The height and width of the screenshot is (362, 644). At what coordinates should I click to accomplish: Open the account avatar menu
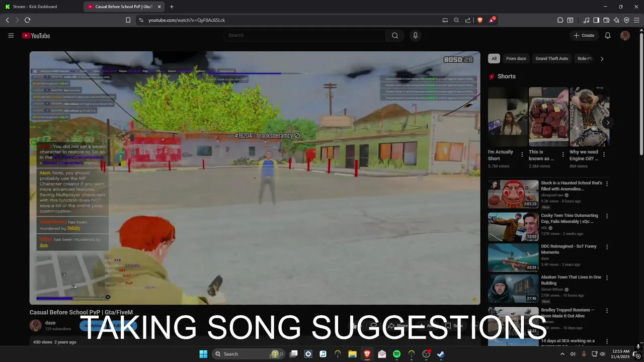[x=625, y=35]
